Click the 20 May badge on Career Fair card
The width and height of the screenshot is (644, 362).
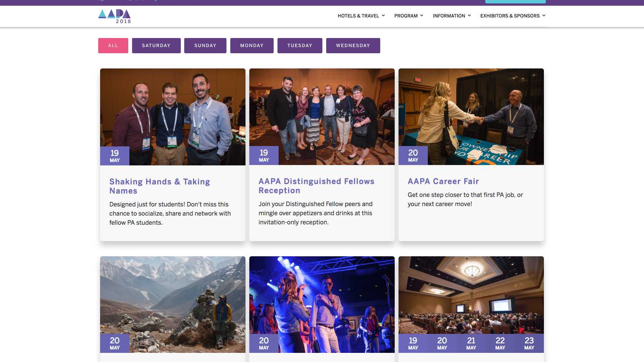(413, 156)
